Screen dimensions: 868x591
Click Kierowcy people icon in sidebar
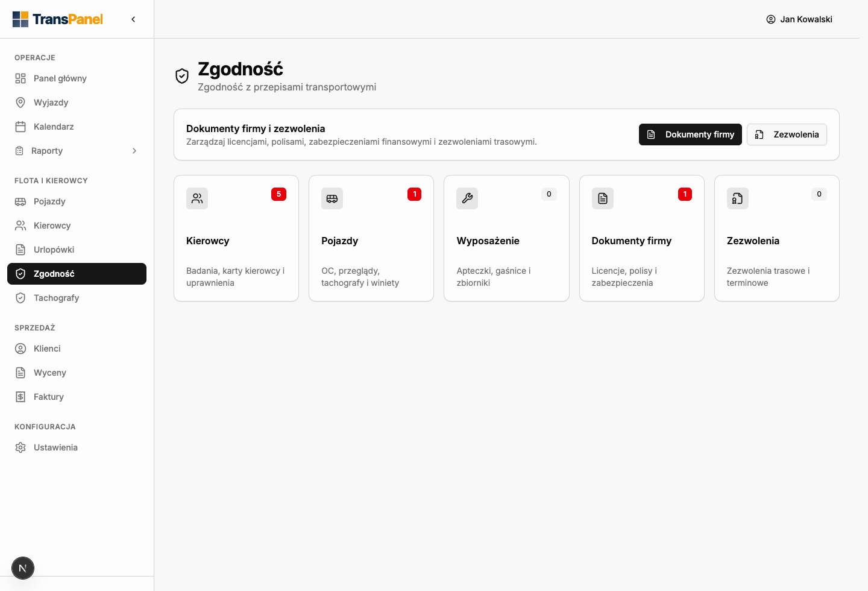pos(20,226)
